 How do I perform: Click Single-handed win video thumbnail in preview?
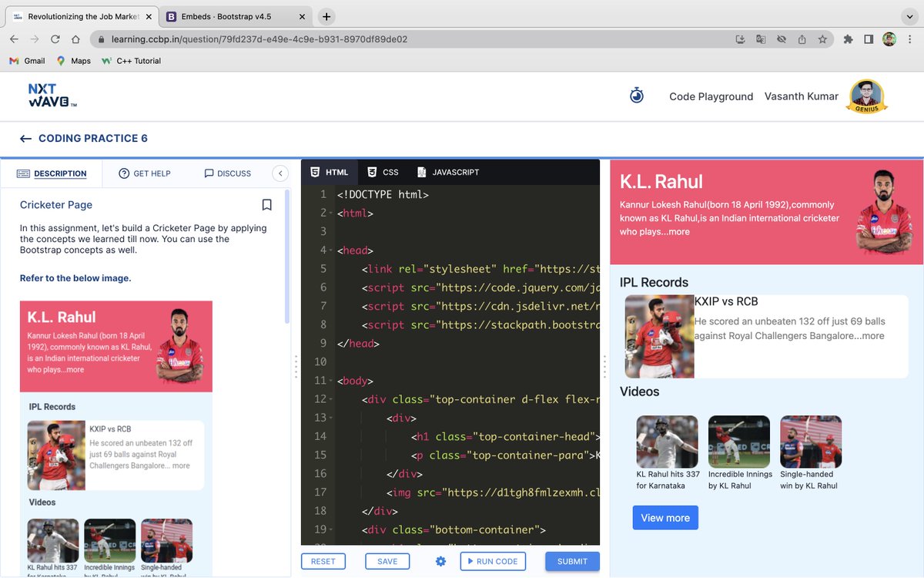click(x=811, y=442)
